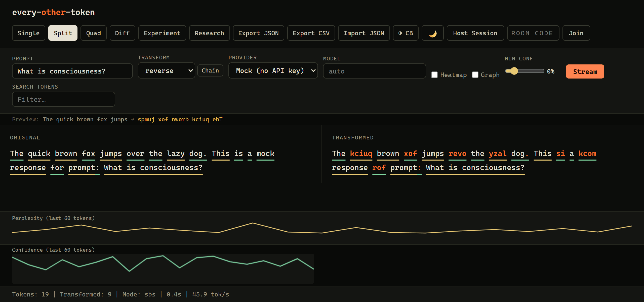Click the transformed token "si"
The height and width of the screenshot is (302, 644).
[560, 154]
